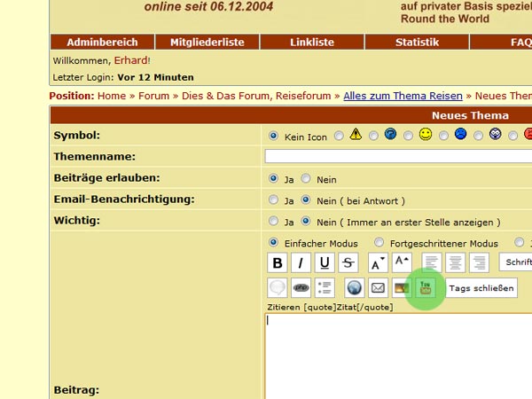Insert a YouTube video tag
This screenshot has width=532, height=399.
pyautogui.click(x=426, y=287)
